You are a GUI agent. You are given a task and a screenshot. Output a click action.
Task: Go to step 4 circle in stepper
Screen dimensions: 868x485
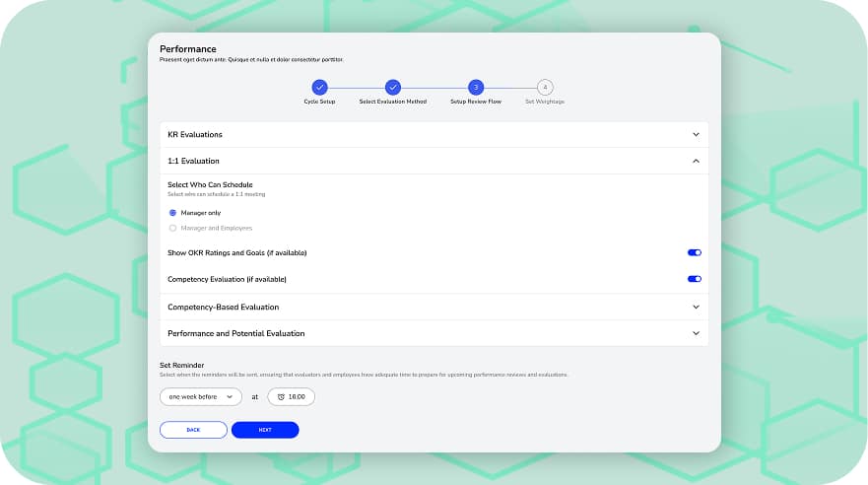tap(545, 88)
